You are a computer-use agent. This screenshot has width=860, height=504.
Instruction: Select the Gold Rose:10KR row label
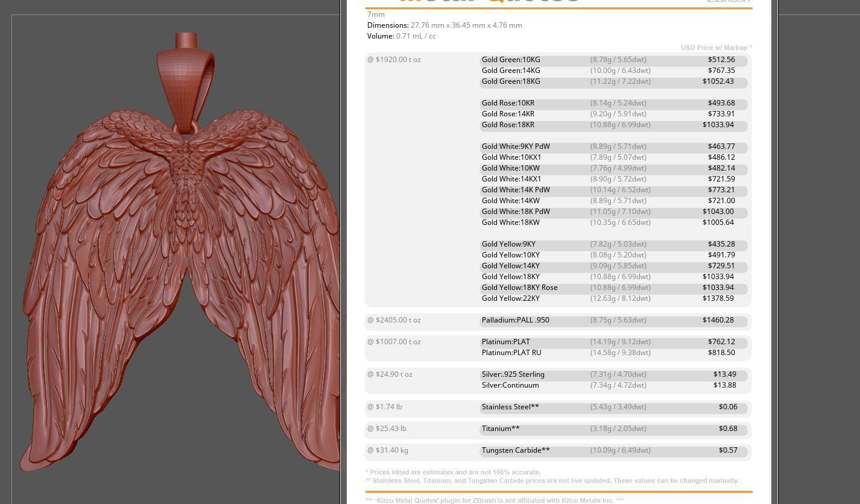click(x=508, y=103)
